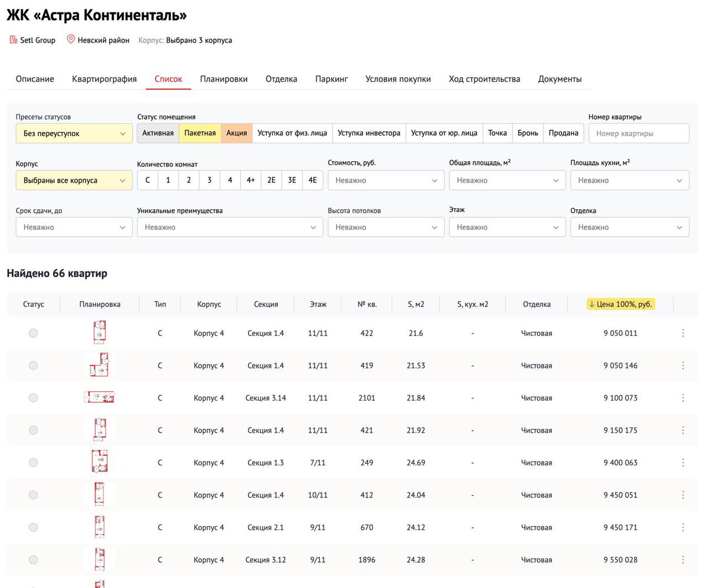Select status radio for apartment 670
The height and width of the screenshot is (588, 707).
click(x=33, y=527)
